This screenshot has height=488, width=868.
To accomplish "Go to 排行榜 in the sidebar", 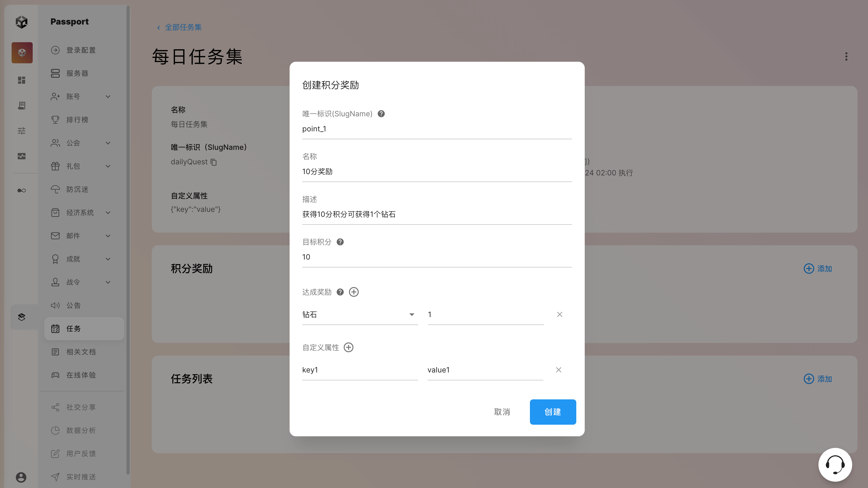I will coord(77,120).
